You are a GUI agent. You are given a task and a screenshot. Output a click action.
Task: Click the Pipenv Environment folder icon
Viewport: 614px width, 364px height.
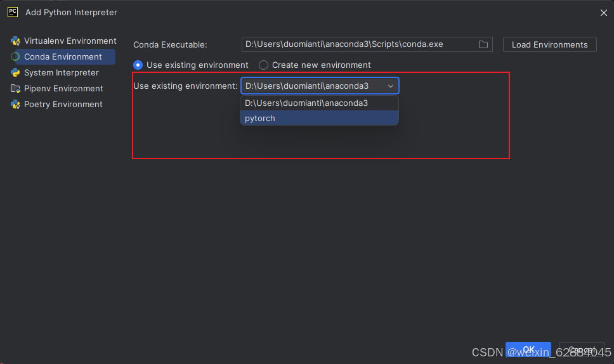point(16,88)
